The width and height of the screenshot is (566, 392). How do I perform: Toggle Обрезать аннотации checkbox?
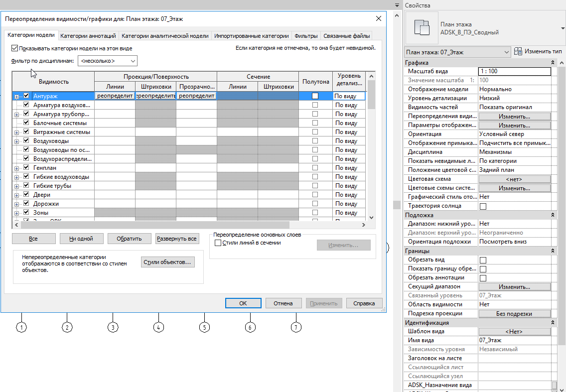coord(483,278)
